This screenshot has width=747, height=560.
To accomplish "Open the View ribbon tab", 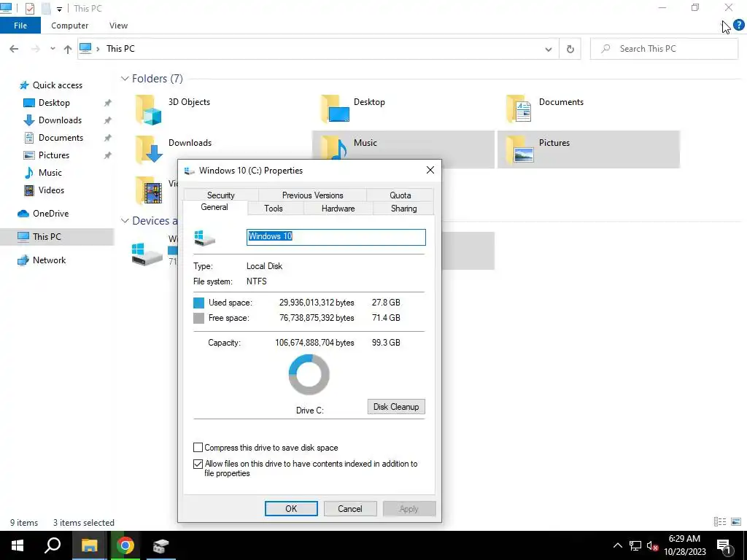I will (118, 26).
